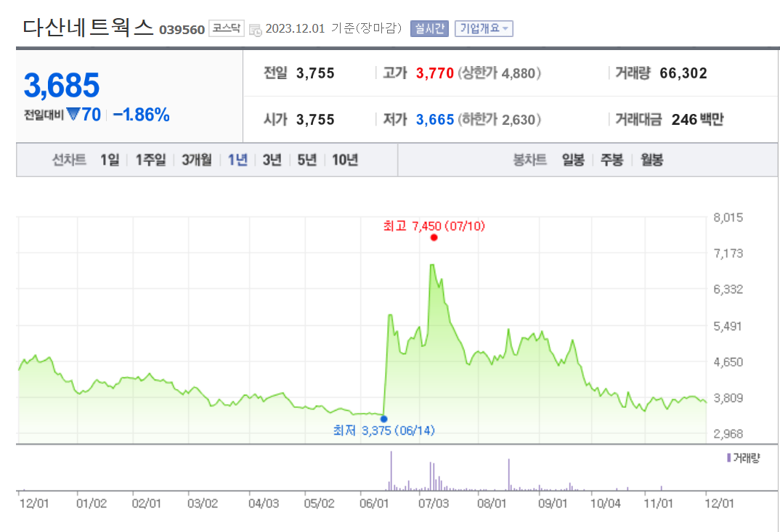780x532 pixels.
Task: Click the 12/01 start date axis label
Action: point(34,504)
